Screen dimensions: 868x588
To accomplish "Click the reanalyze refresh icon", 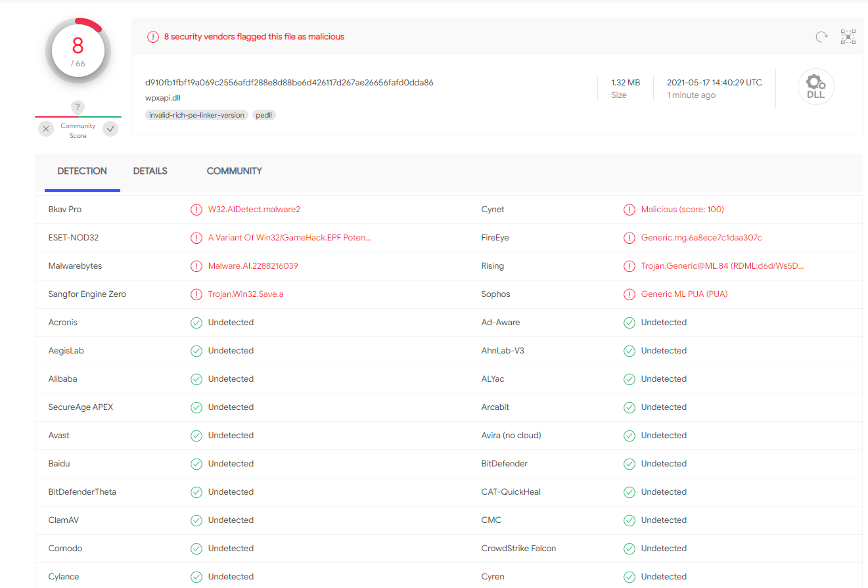I will (x=821, y=37).
